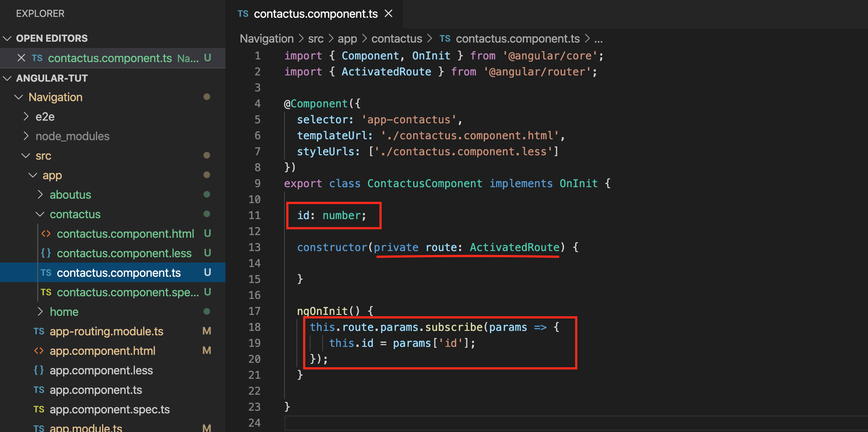The height and width of the screenshot is (432, 868).
Task: Collapse the Navigation folder
Action: [x=19, y=97]
